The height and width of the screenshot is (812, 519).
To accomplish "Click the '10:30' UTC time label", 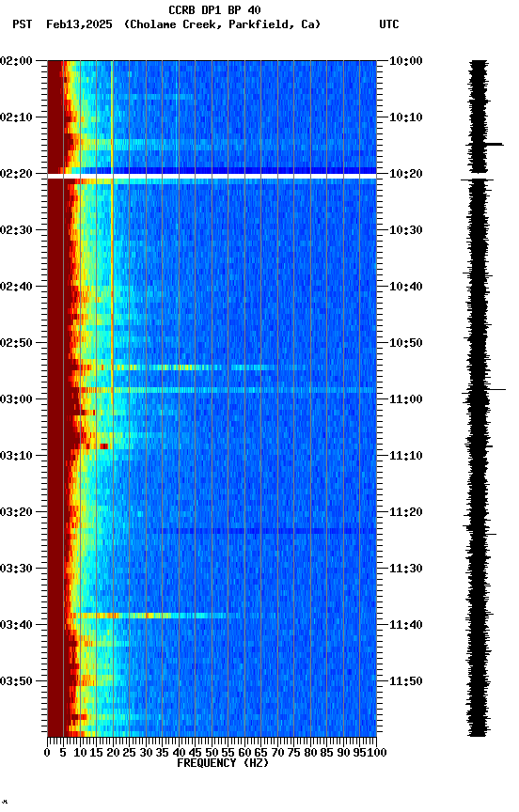I will tap(406, 230).
